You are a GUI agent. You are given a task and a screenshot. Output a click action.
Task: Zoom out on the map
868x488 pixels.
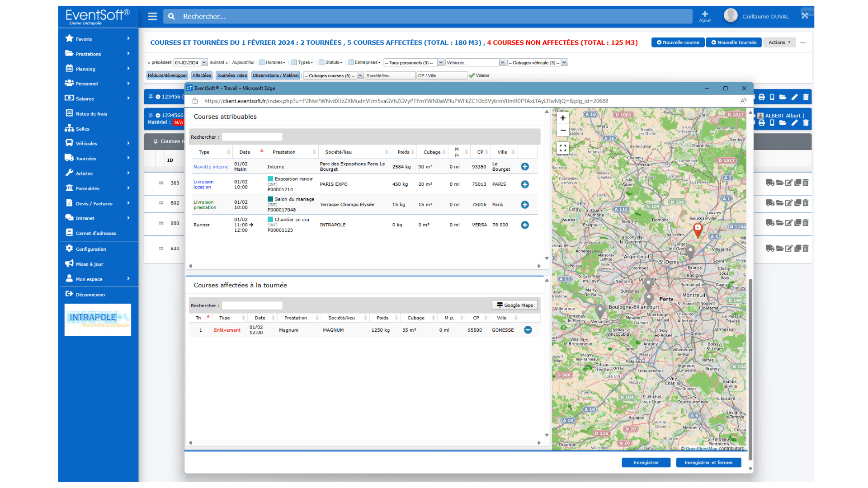[563, 130]
